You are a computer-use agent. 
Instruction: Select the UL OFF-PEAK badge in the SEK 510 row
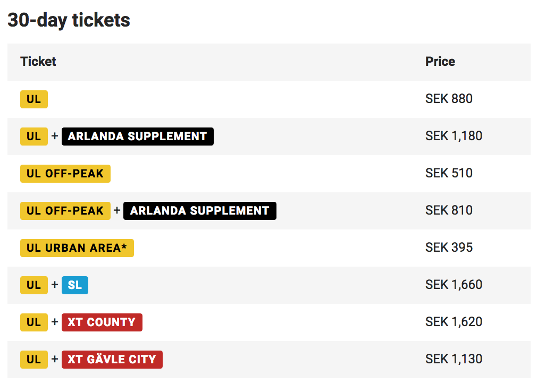[65, 174]
